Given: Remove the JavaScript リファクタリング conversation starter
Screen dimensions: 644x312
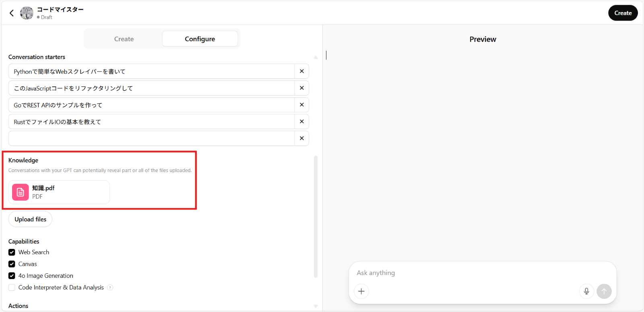Looking at the screenshot, I should point(301,88).
